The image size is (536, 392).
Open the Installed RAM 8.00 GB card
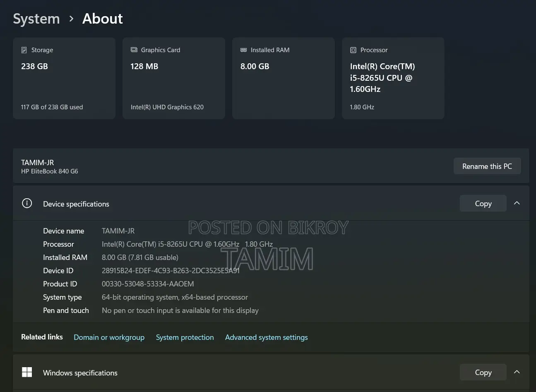click(284, 78)
